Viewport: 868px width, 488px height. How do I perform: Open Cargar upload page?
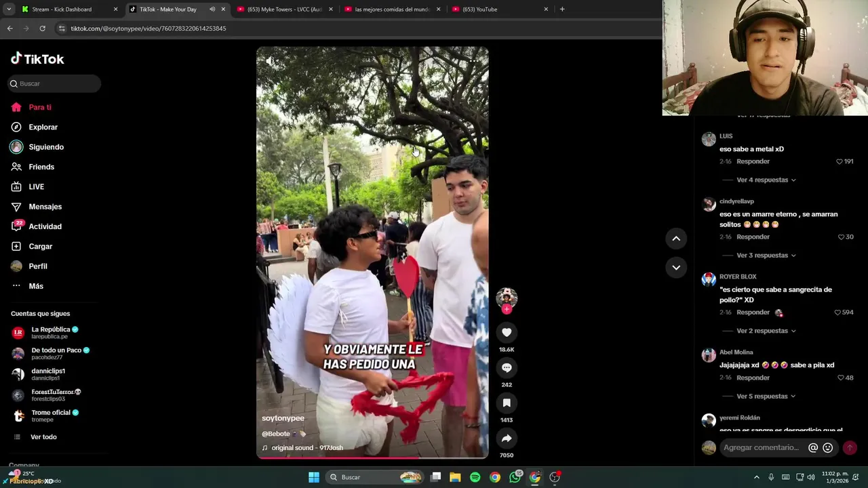[31, 246]
